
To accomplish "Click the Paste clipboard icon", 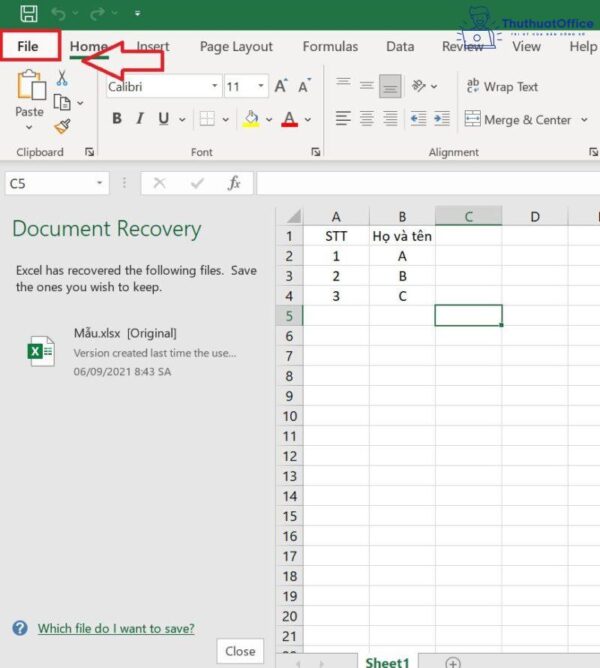I will click(x=31, y=84).
